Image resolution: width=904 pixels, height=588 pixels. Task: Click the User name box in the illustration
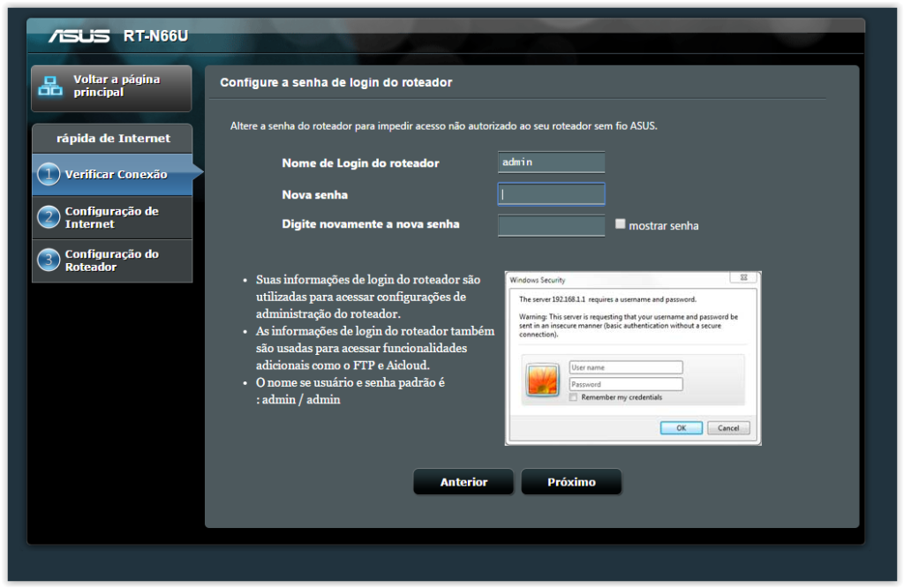click(626, 367)
